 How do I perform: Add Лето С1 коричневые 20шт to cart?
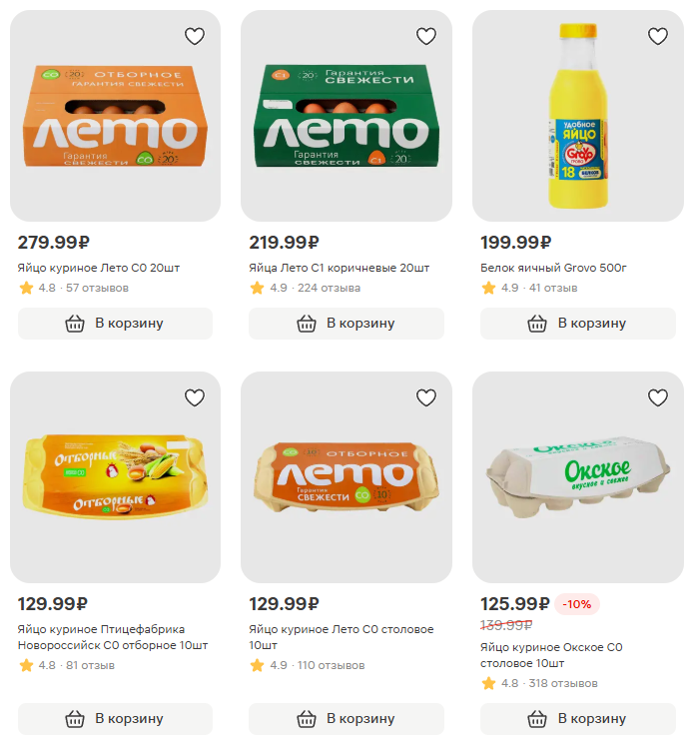tap(346, 324)
